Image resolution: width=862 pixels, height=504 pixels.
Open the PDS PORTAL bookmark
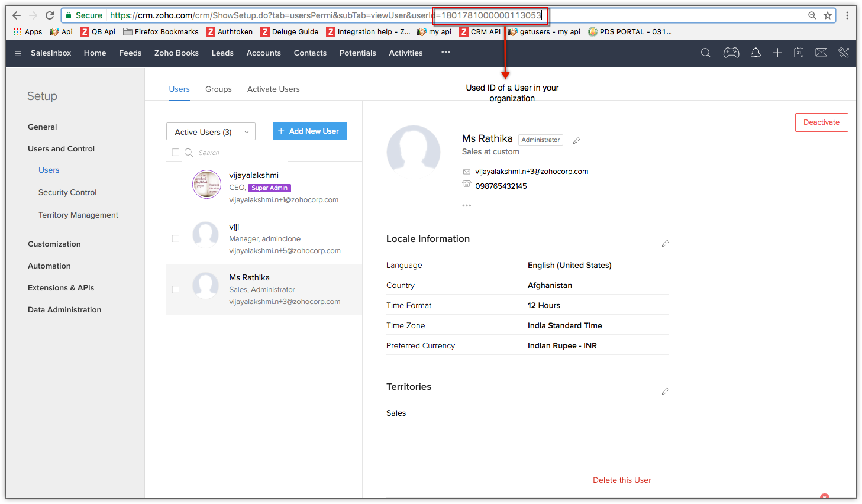point(630,32)
